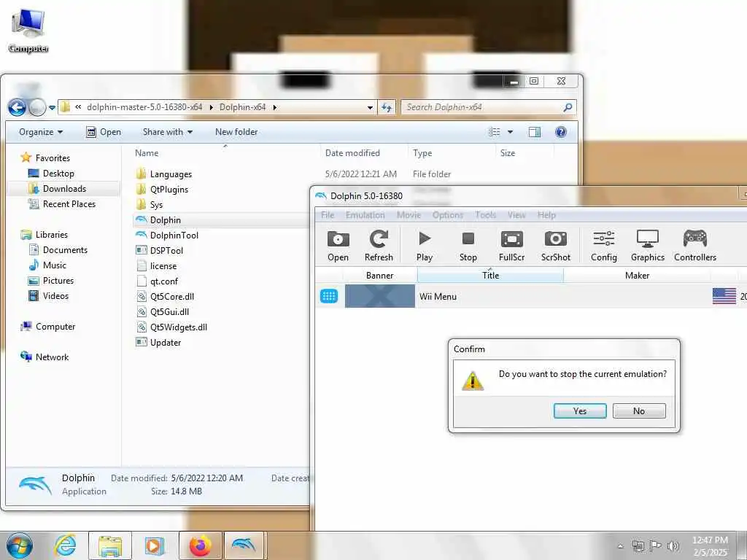This screenshot has width=747, height=560.
Task: Open the Movie menu in Dolphin
Action: [x=409, y=215]
